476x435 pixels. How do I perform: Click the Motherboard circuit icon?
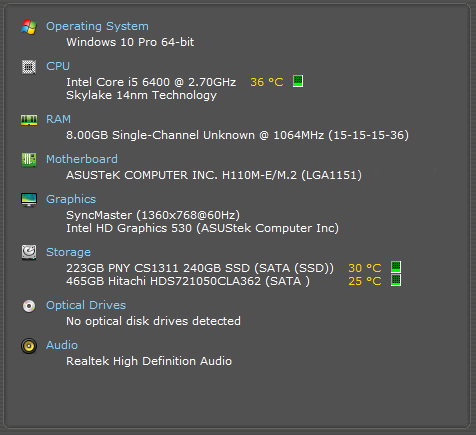click(29, 160)
